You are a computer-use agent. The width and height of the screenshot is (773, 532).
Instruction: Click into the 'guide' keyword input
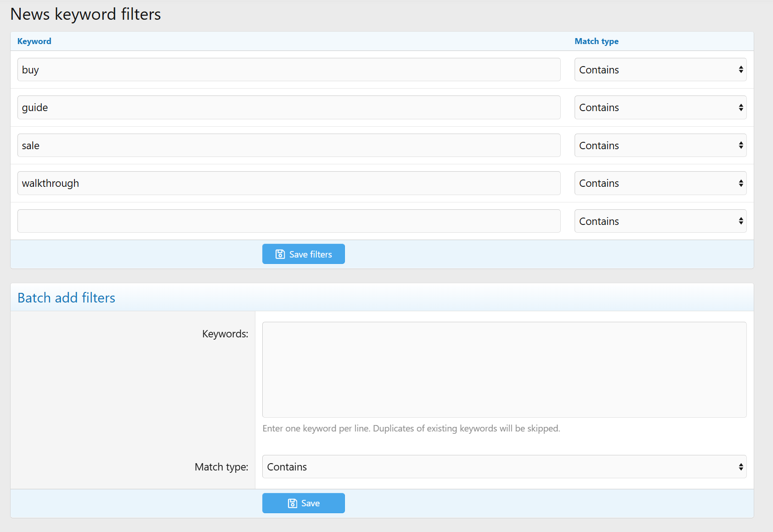[x=288, y=107]
